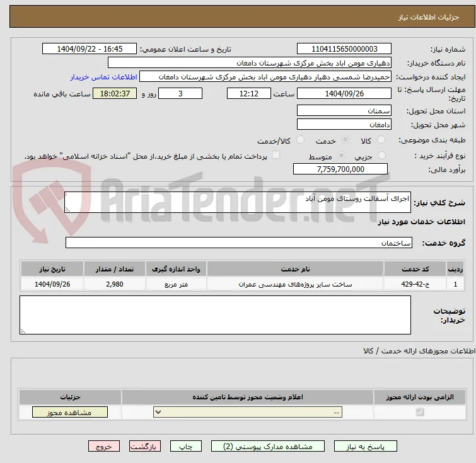This screenshot has height=463, width=476.
Task: Click the نام خدمت column header
Action: click(295, 269)
